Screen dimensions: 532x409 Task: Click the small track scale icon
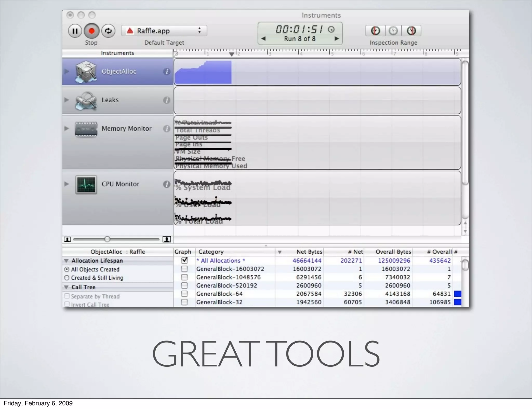(x=67, y=239)
